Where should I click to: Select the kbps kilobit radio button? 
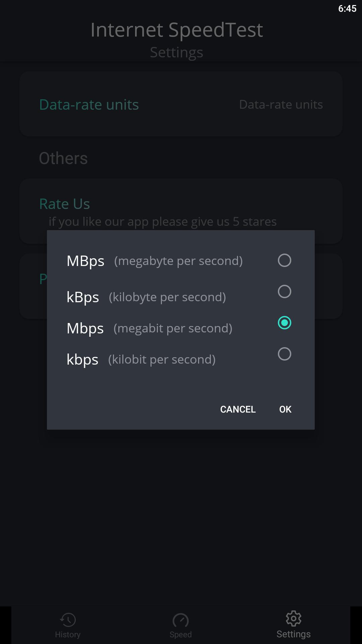(284, 354)
